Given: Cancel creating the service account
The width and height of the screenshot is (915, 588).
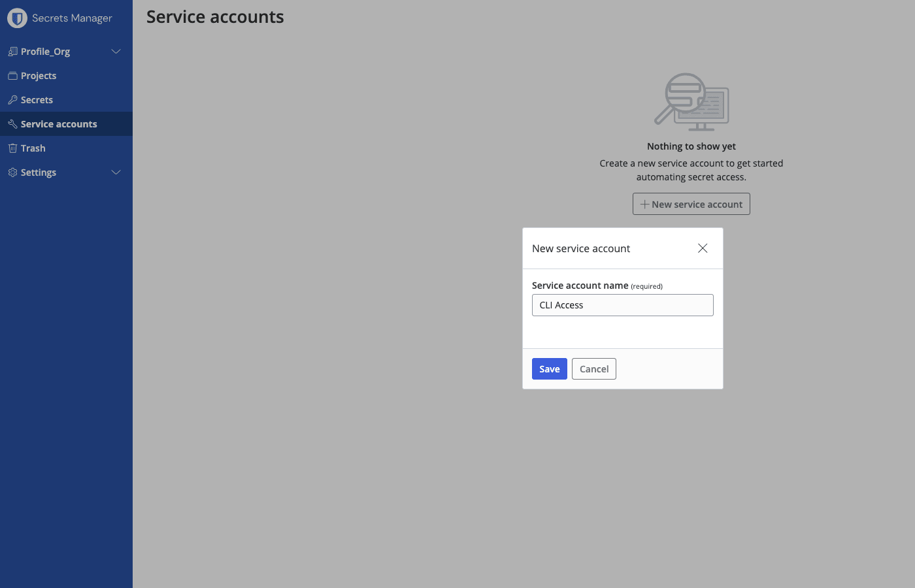Looking at the screenshot, I should [x=593, y=368].
